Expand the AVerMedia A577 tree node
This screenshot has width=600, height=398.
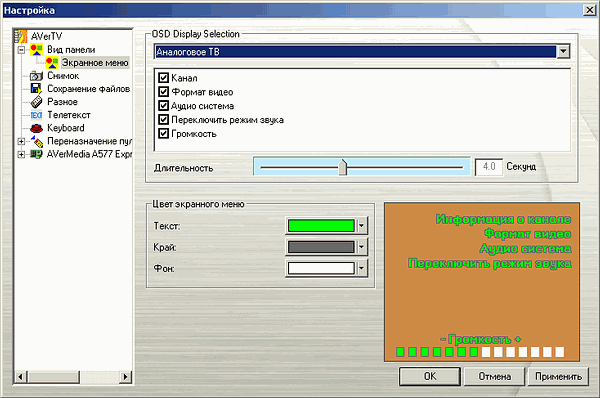coord(21,154)
